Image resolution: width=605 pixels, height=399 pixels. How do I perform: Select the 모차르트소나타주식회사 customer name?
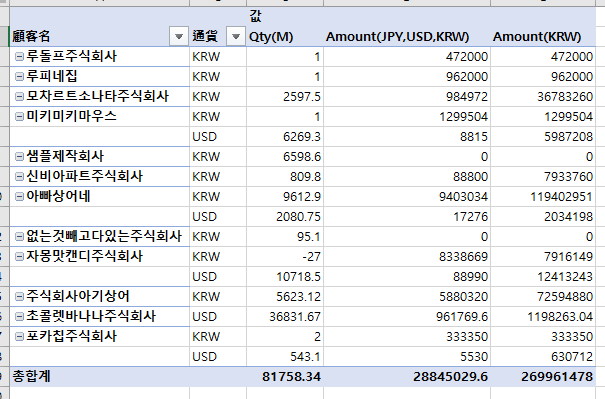[97, 96]
